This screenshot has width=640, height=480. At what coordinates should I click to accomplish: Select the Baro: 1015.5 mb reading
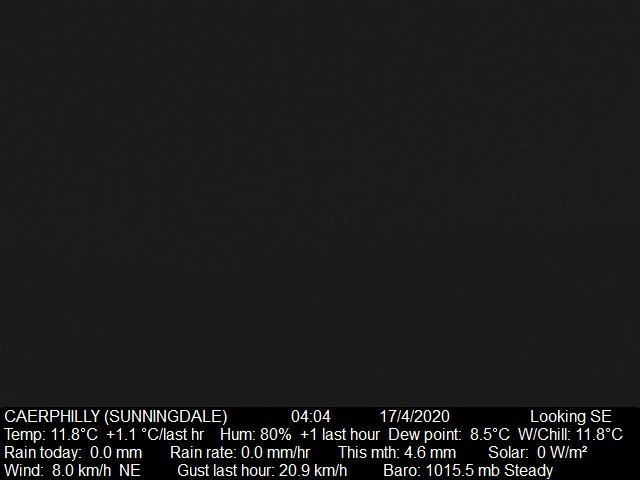coord(442,471)
